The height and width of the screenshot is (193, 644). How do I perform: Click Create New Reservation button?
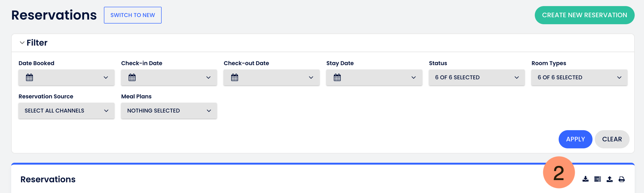pyautogui.click(x=584, y=15)
